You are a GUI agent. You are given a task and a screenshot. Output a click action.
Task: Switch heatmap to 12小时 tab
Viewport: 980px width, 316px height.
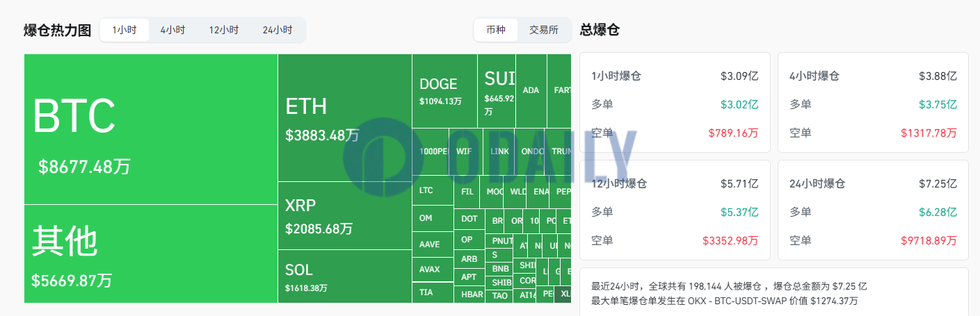tap(223, 30)
